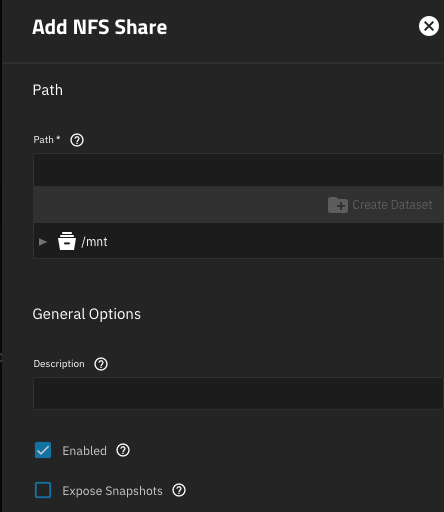Click the Create Dataset button text
Image resolution: width=444 pixels, height=512 pixels.
click(x=392, y=205)
